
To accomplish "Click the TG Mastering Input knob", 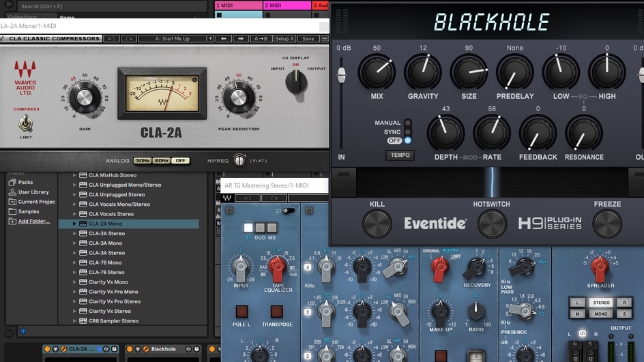I will click(x=241, y=267).
